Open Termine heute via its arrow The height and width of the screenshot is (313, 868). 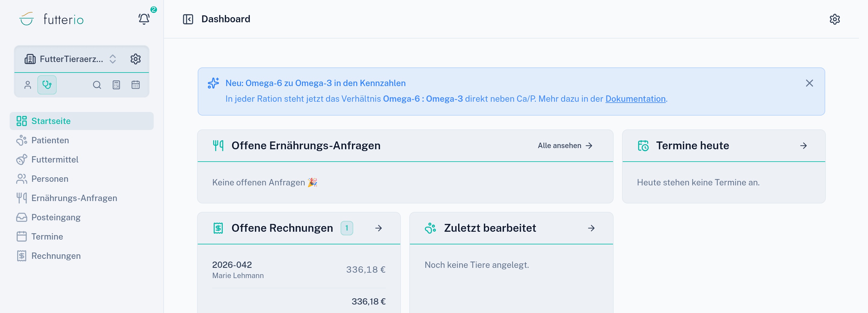click(x=803, y=145)
